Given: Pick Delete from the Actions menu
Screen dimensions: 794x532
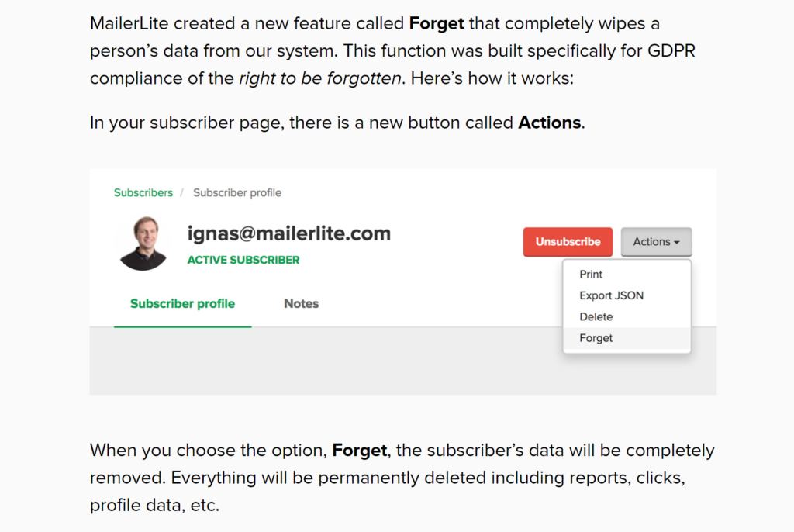Looking at the screenshot, I should pyautogui.click(x=595, y=316).
